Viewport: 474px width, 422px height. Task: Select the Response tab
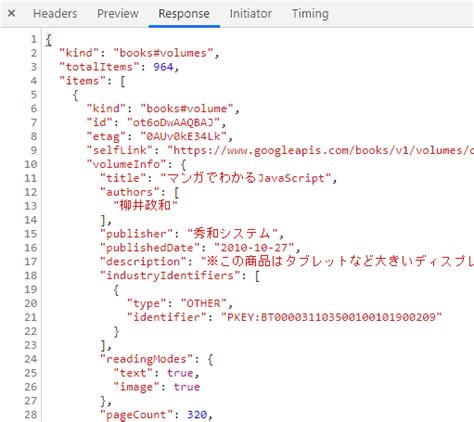click(184, 14)
